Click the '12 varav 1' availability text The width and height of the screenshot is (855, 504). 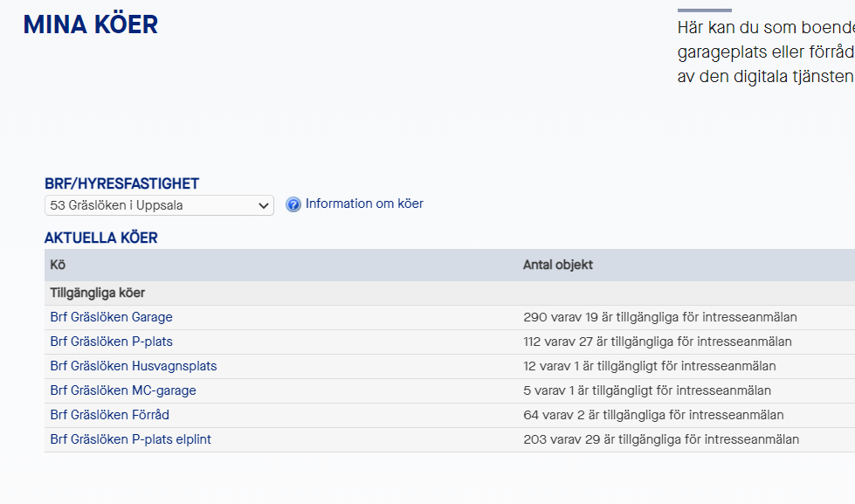point(649,366)
